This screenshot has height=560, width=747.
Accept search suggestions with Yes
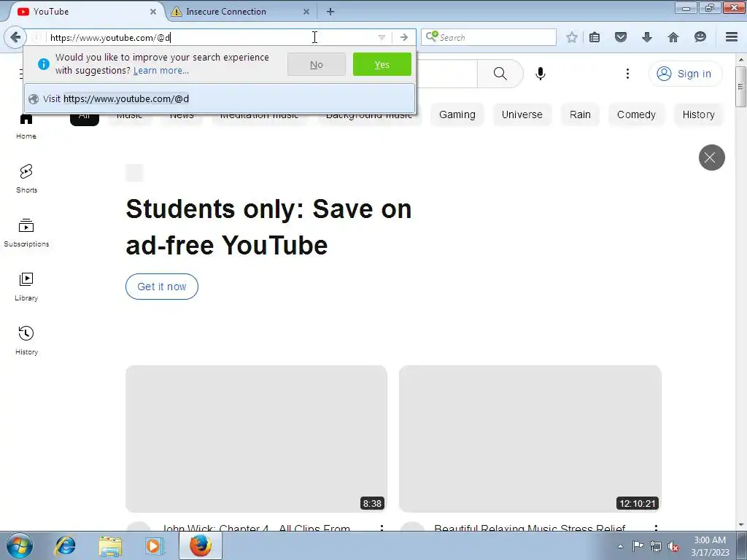382,64
